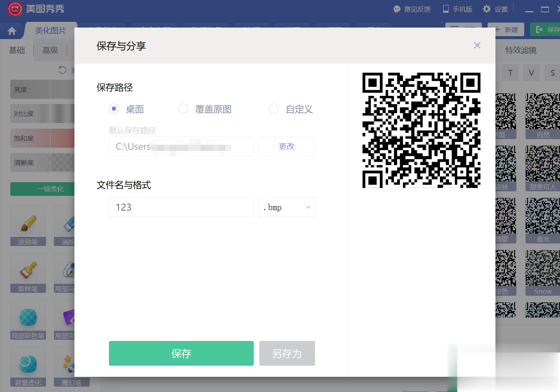
Task: Select the 背景虚化 tool
Action: click(x=28, y=366)
